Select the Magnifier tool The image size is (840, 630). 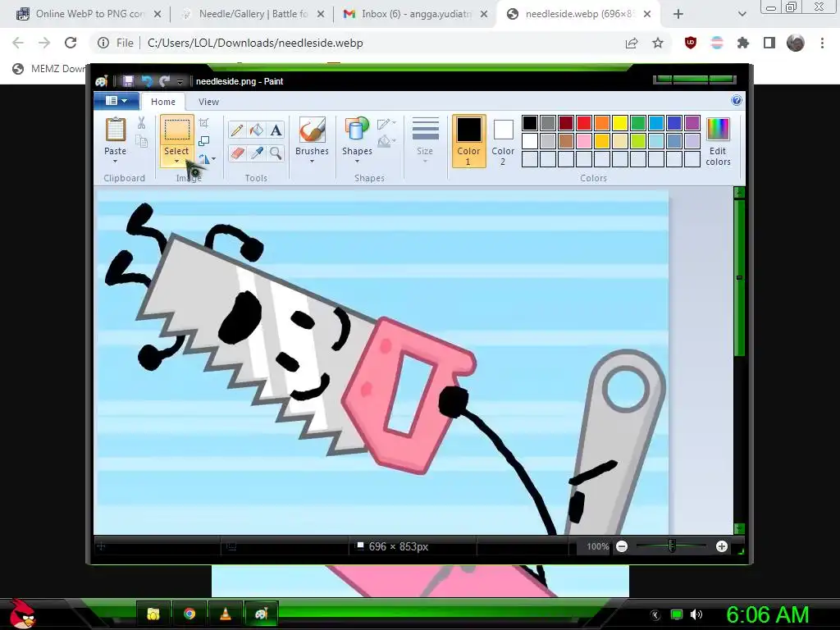pos(276,153)
